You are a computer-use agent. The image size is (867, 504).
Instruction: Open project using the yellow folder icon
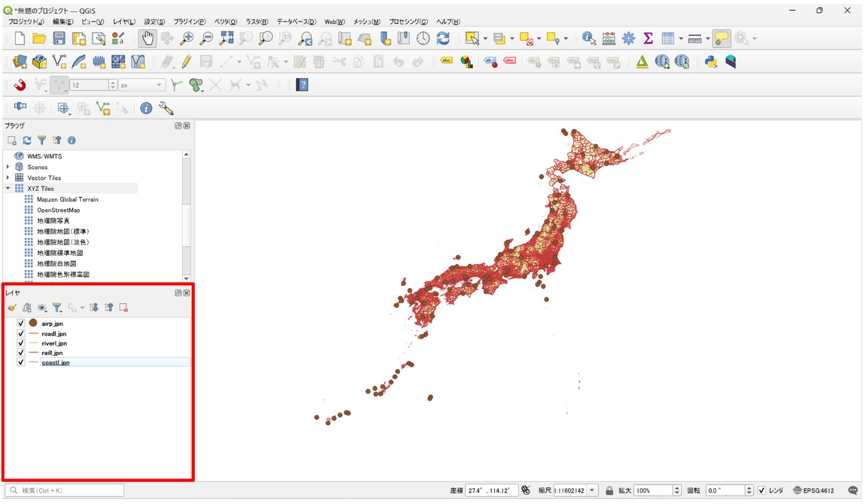point(39,38)
